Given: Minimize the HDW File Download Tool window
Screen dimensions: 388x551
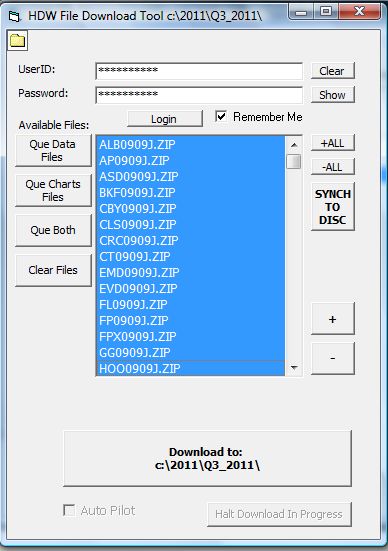Looking at the screenshot, I should 301,12.
